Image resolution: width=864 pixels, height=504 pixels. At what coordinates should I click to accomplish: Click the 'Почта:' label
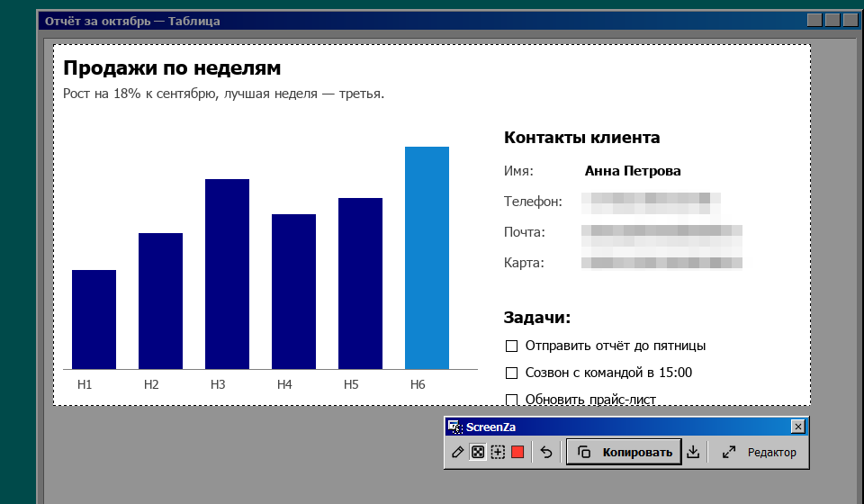pos(524,232)
